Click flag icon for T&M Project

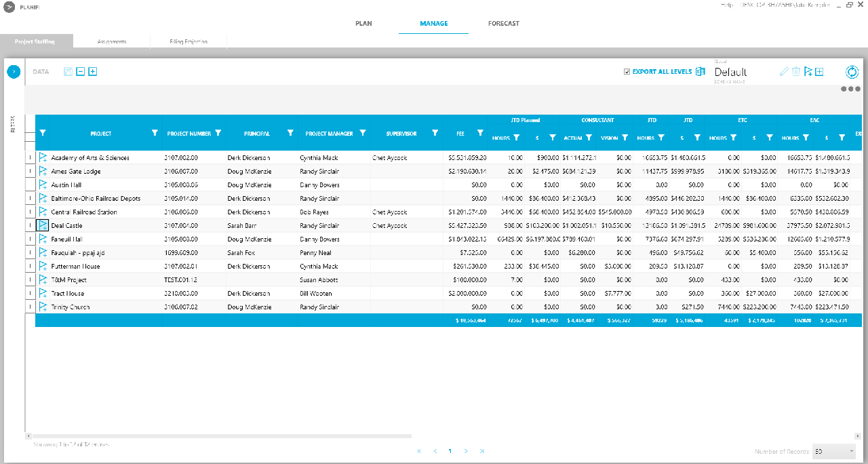coord(43,279)
